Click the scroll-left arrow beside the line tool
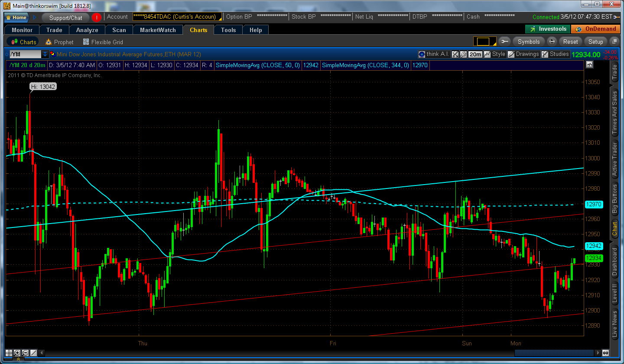Screen dimensions: 624x364 click(x=42, y=353)
